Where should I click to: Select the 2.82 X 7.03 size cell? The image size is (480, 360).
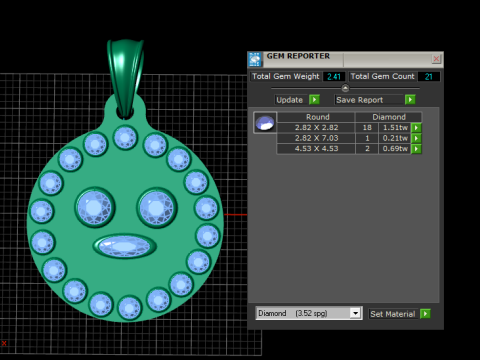click(x=316, y=138)
